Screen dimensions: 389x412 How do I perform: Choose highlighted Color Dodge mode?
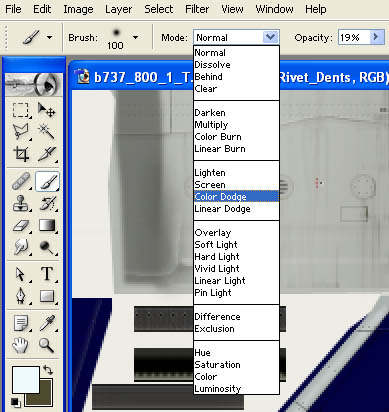pos(236,197)
